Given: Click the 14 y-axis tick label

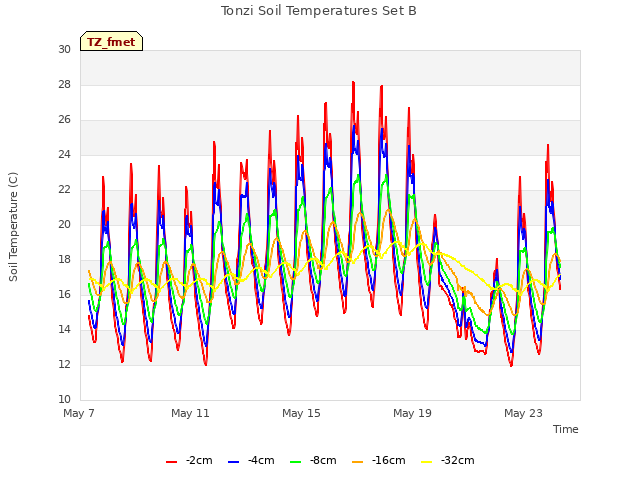Looking at the screenshot, I should pos(64,330).
